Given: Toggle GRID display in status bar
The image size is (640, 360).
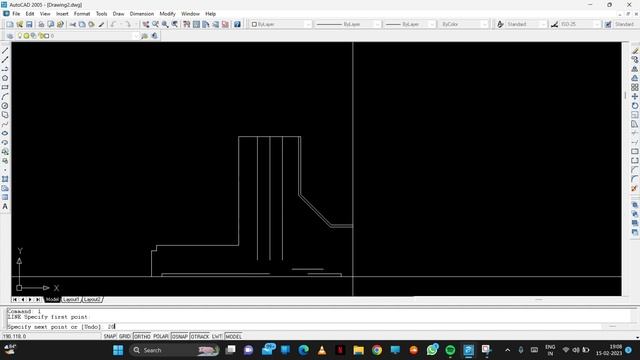Looking at the screenshot, I should coord(124,336).
